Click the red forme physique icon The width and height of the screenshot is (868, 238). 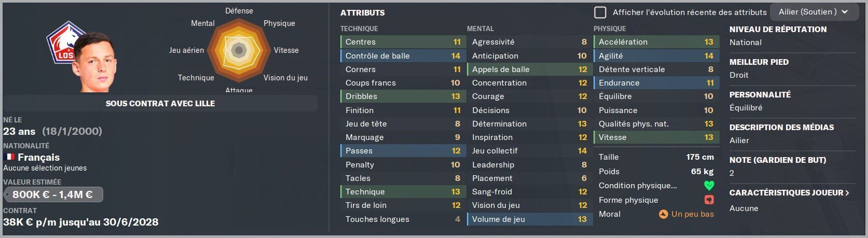coord(709,200)
